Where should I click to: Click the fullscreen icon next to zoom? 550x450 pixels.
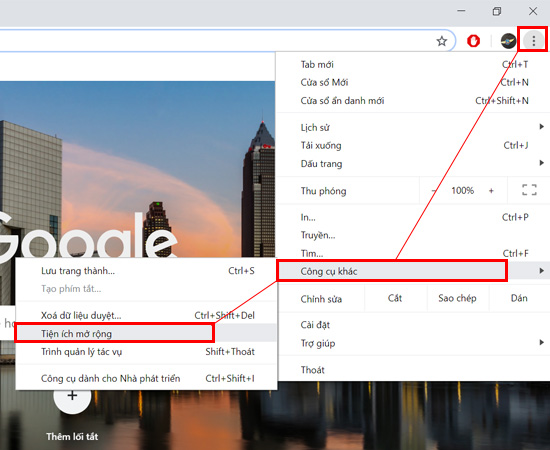pyautogui.click(x=529, y=190)
